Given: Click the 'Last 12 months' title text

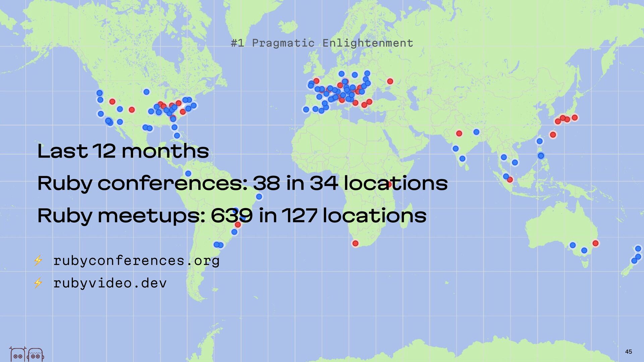Looking at the screenshot, I should 123,151.
